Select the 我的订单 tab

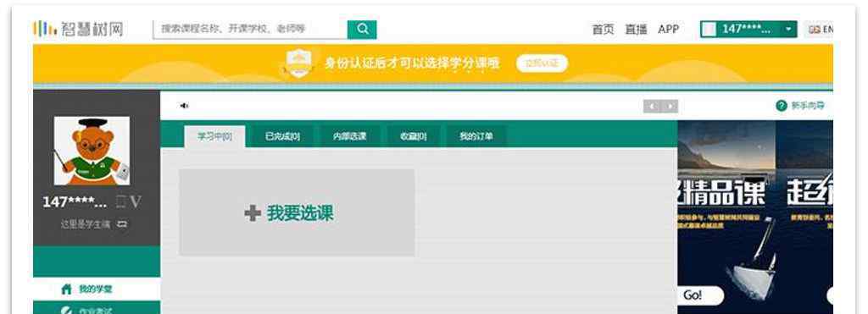click(476, 136)
